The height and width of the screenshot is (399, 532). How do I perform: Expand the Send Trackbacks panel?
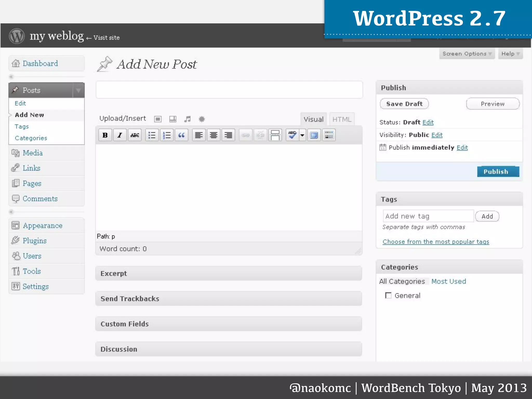[x=229, y=299]
